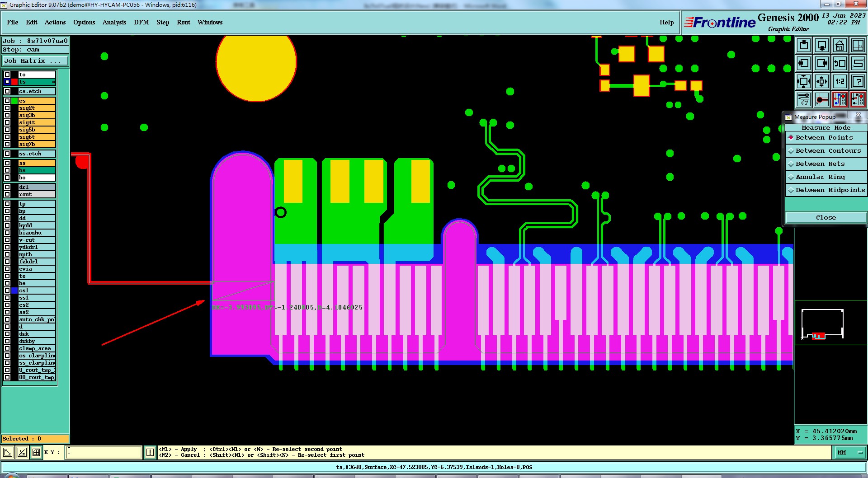Toggle the checkbox for layer cs.etch
Screen dimensions: 868x478
tap(7, 91)
